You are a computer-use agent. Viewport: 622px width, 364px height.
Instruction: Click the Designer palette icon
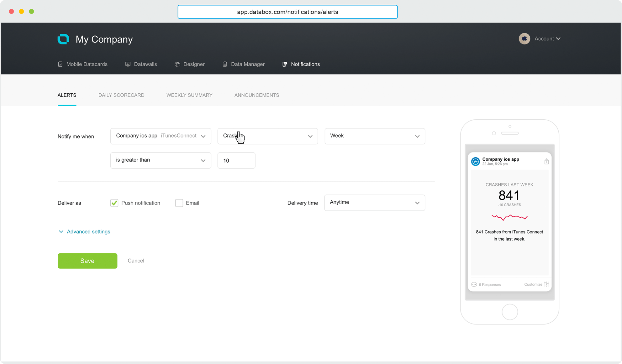177,64
